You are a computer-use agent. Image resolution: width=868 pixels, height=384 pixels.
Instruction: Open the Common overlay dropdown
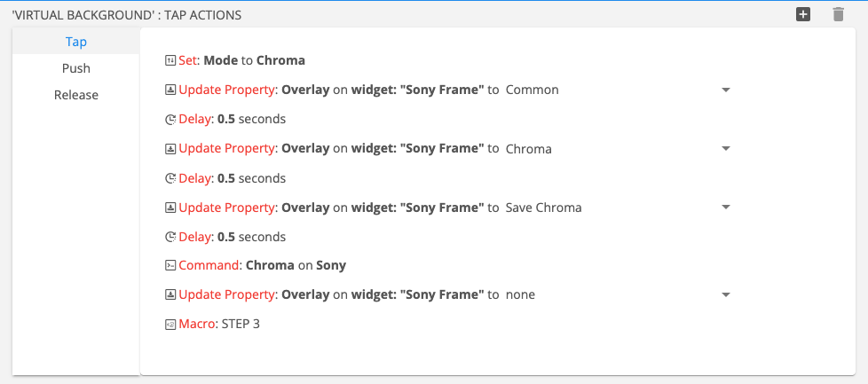[725, 90]
